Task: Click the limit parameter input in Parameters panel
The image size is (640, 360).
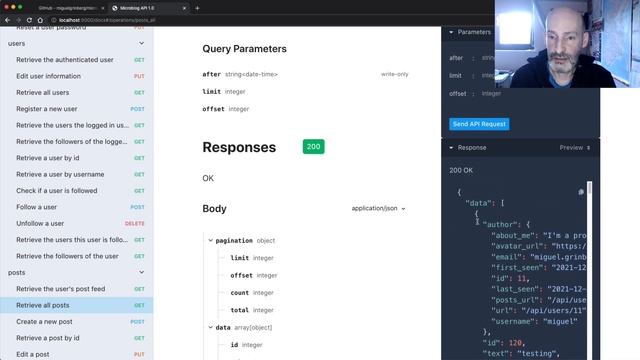Action: [488, 76]
